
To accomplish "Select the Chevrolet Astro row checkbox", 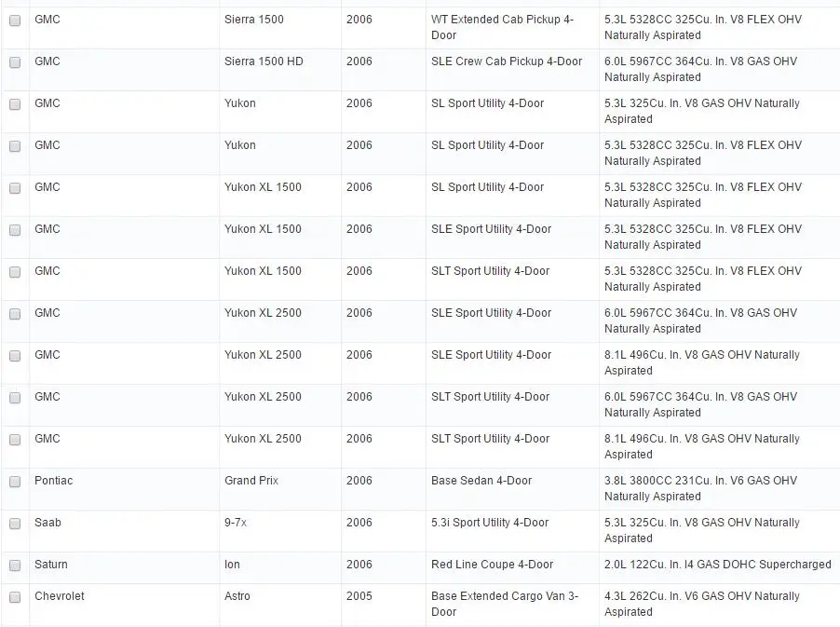I will coord(15,597).
